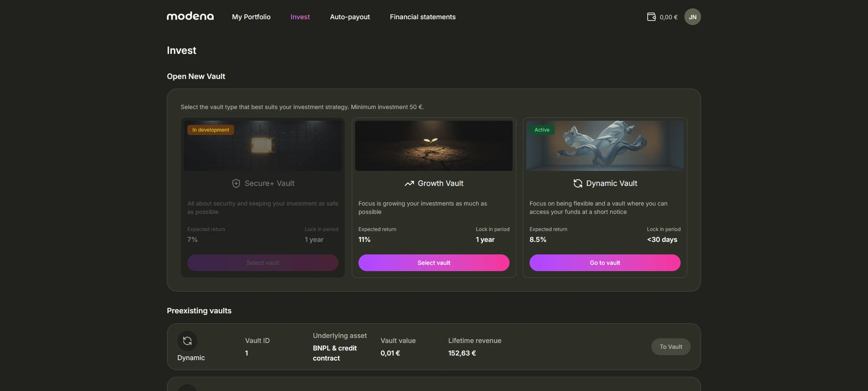Click the modena logo

190,16
